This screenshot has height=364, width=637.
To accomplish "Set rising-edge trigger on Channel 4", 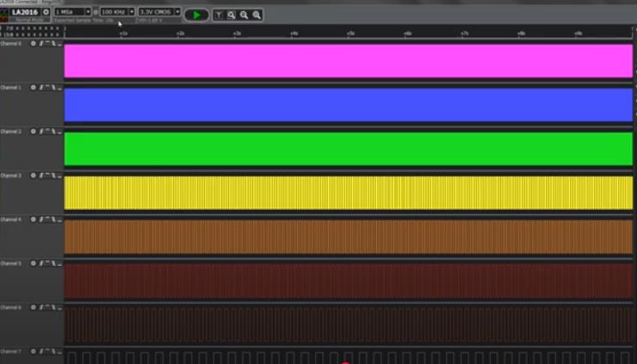I will click(x=41, y=219).
